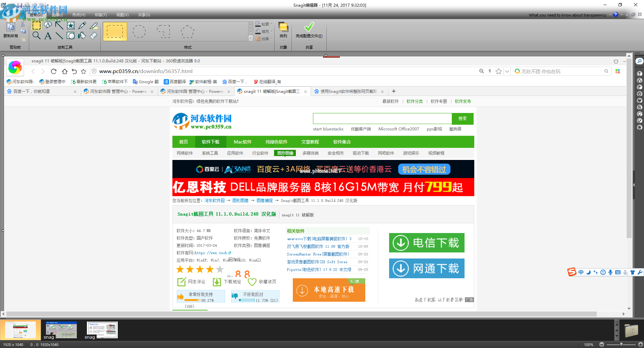The image size is (644, 348).
Task: Click the heart flag icon
Action: (640, 100)
